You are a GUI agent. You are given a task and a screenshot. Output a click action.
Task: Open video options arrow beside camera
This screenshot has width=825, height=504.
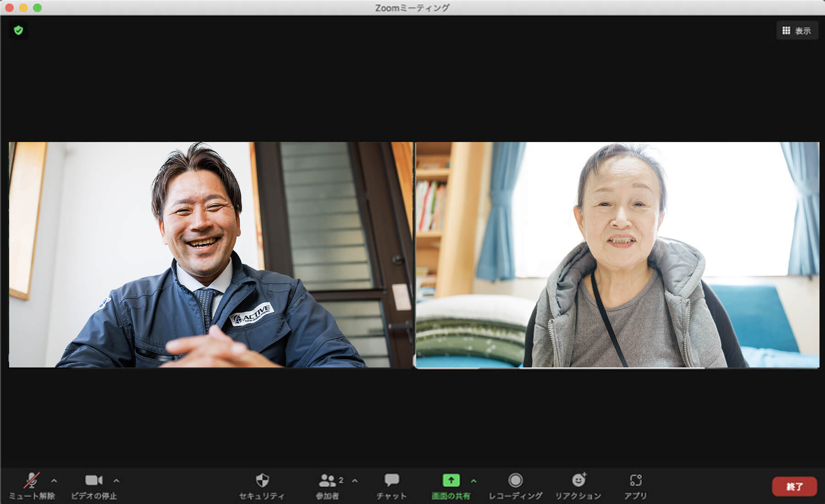click(x=116, y=481)
